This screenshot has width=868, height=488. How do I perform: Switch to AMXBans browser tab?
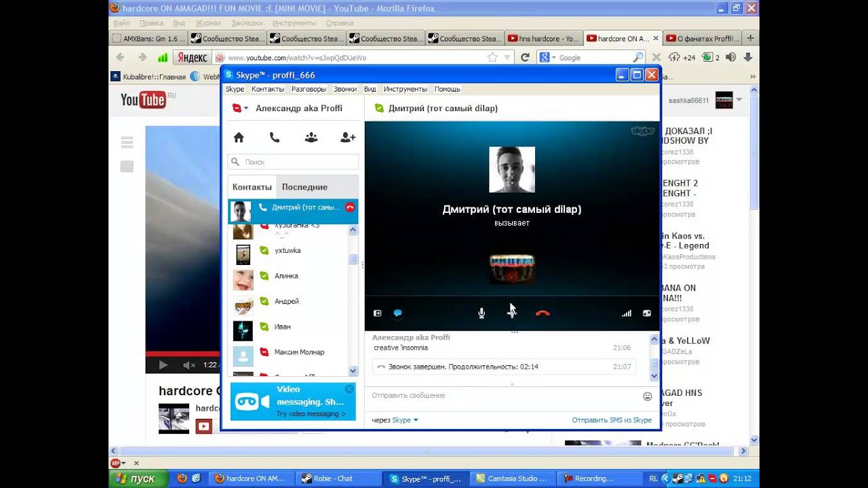tap(149, 39)
